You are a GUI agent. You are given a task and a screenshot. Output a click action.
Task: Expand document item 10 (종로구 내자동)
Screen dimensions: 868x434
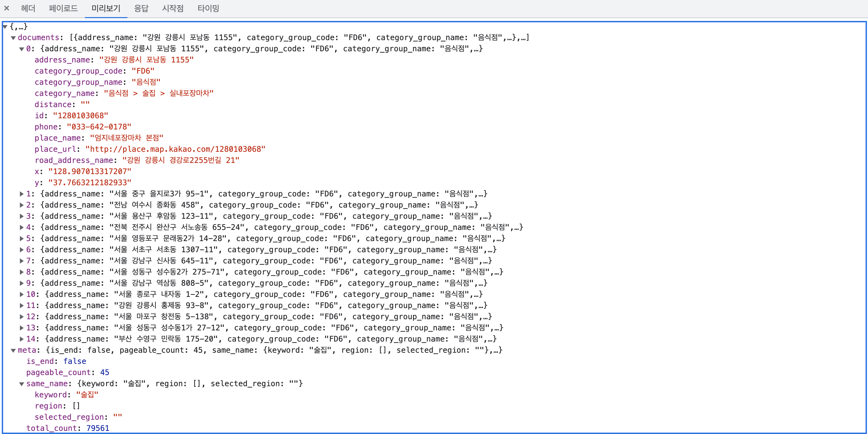point(22,294)
